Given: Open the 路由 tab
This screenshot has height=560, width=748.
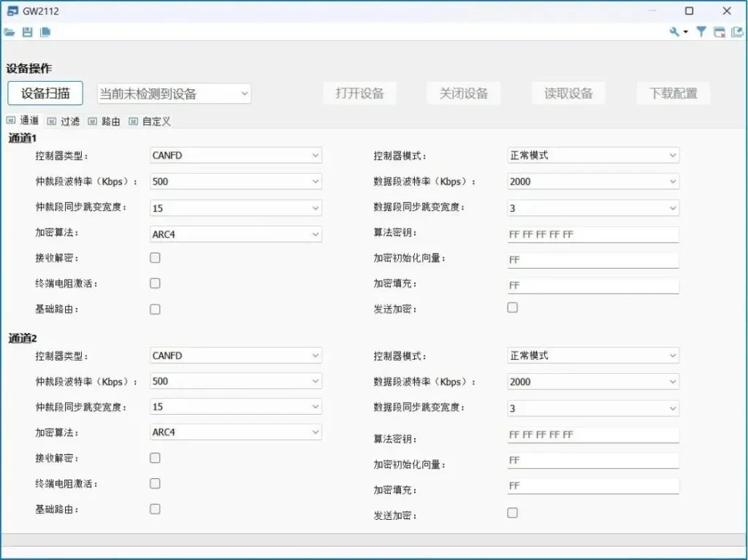Looking at the screenshot, I should pyautogui.click(x=105, y=122).
